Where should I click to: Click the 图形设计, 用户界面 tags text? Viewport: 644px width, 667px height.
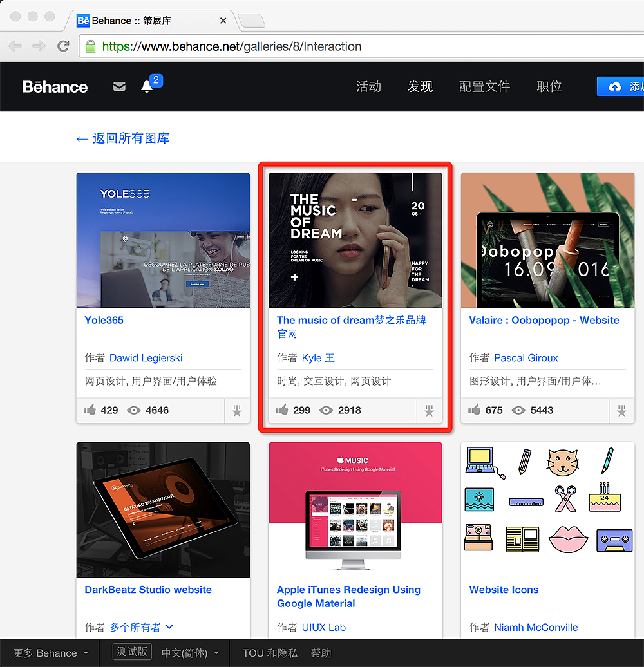[535, 381]
